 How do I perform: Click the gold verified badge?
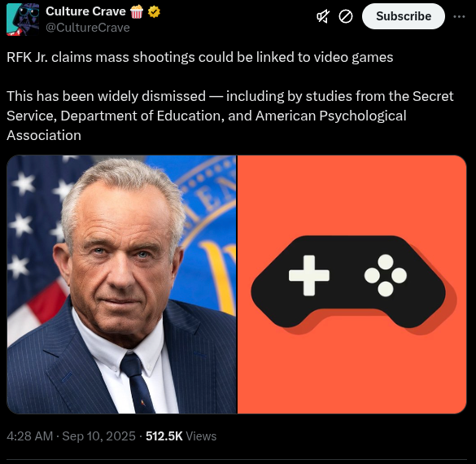[x=154, y=12]
